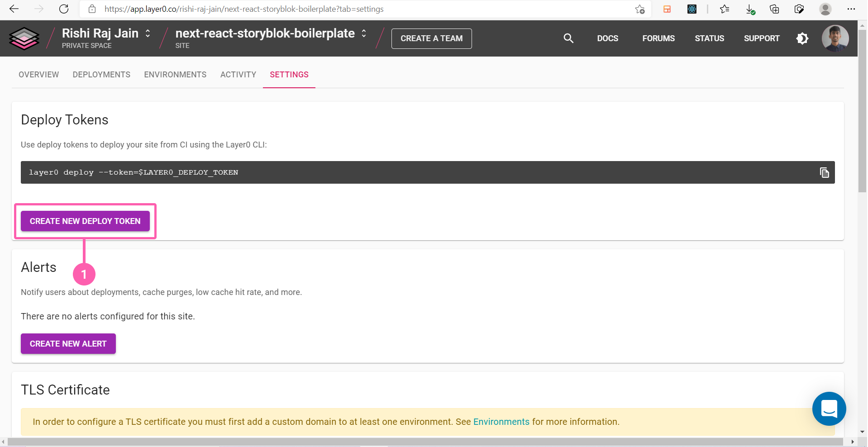Open browser Collections icon
This screenshot has width=868, height=447.
tap(774, 9)
